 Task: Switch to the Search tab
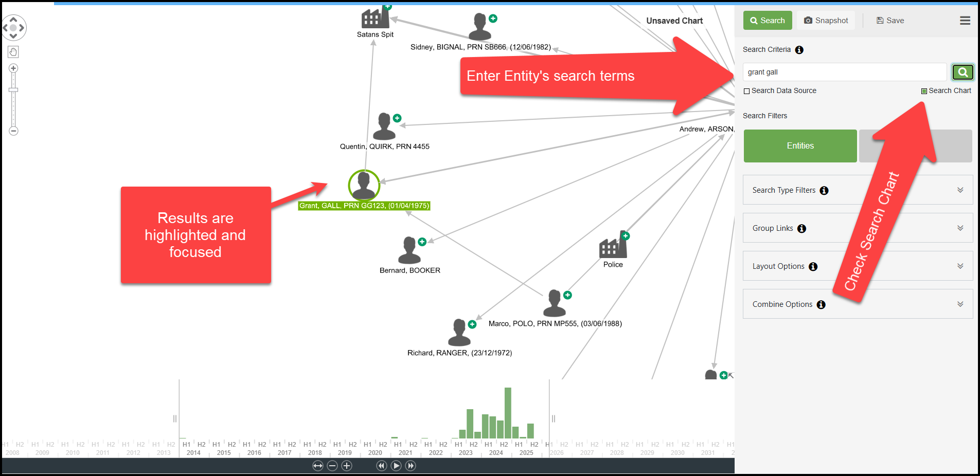[767, 21]
